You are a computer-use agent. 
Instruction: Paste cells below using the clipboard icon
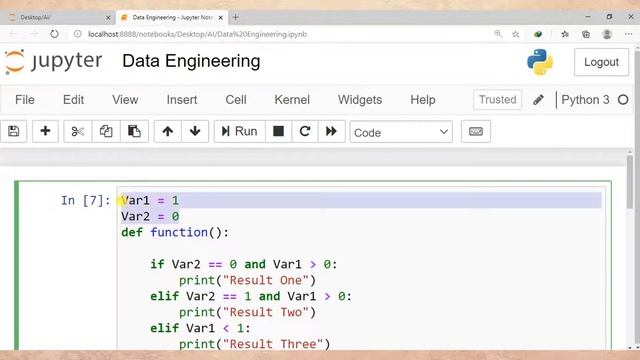134,131
